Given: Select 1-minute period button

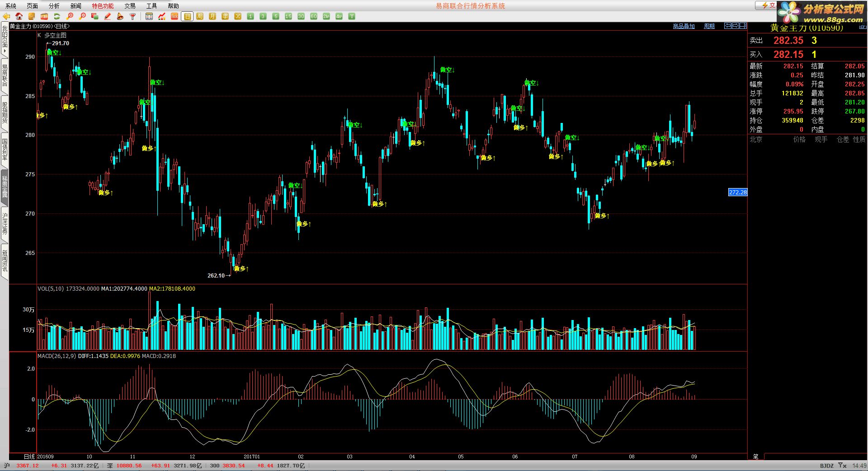Looking at the screenshot, I should [250, 16].
